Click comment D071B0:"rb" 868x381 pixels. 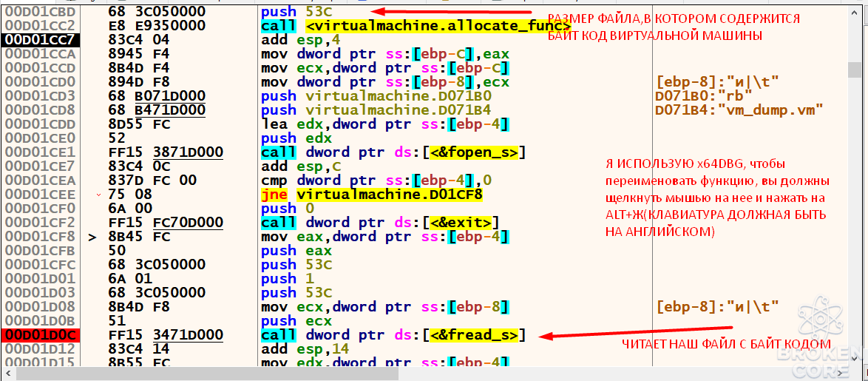(x=702, y=95)
